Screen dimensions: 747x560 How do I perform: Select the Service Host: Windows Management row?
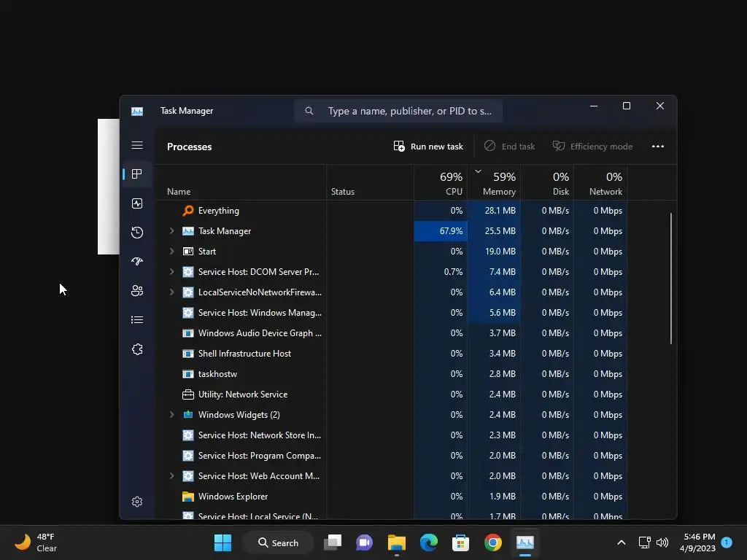(x=392, y=313)
